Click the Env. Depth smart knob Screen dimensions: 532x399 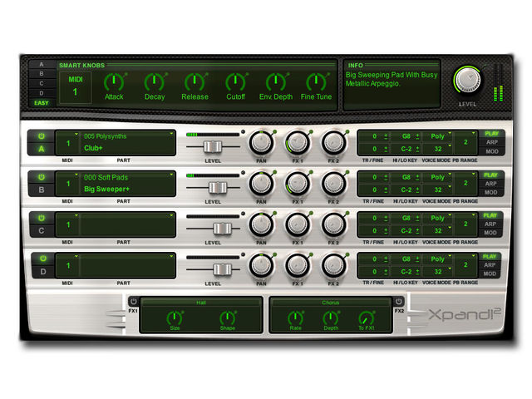[275, 81]
